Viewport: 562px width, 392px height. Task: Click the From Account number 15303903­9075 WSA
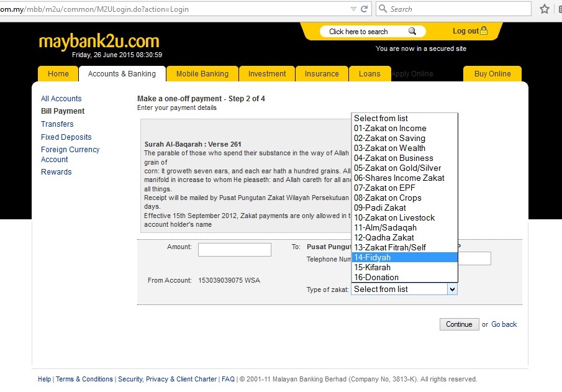click(229, 280)
